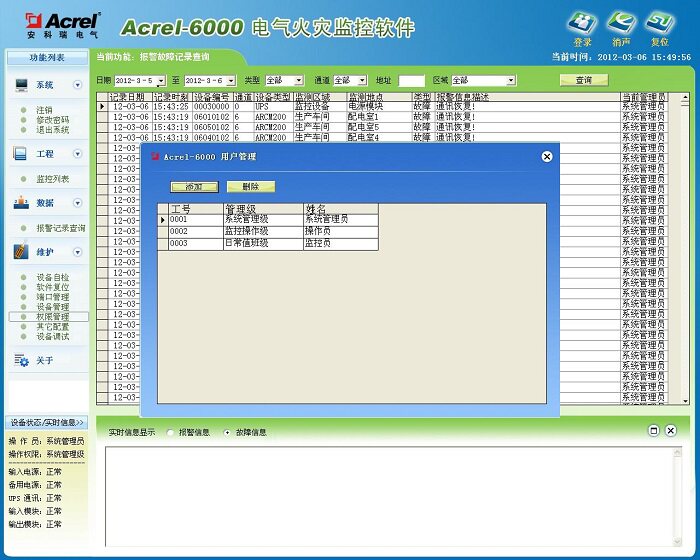Open the end date dropdown
Screen dimensions: 700x560
231,81
